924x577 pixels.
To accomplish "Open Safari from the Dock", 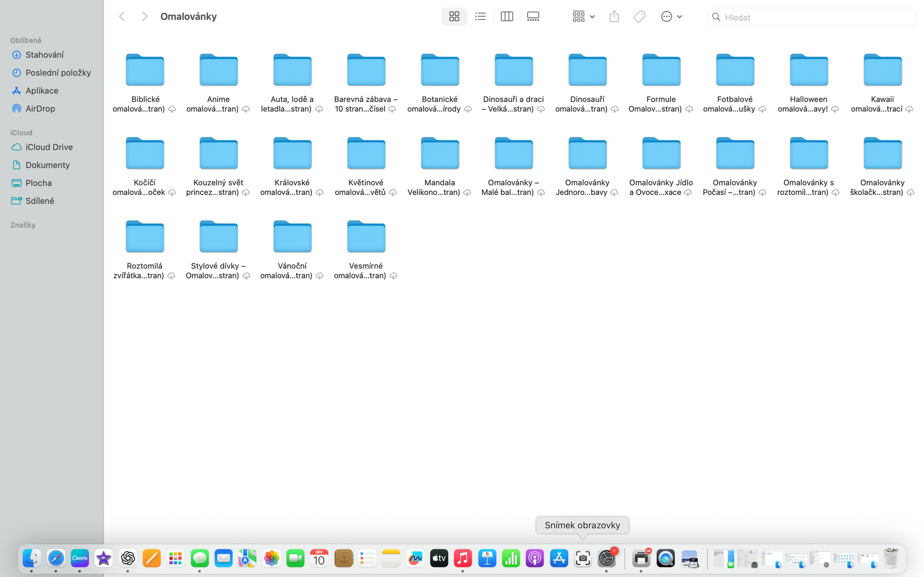I will pos(56,558).
